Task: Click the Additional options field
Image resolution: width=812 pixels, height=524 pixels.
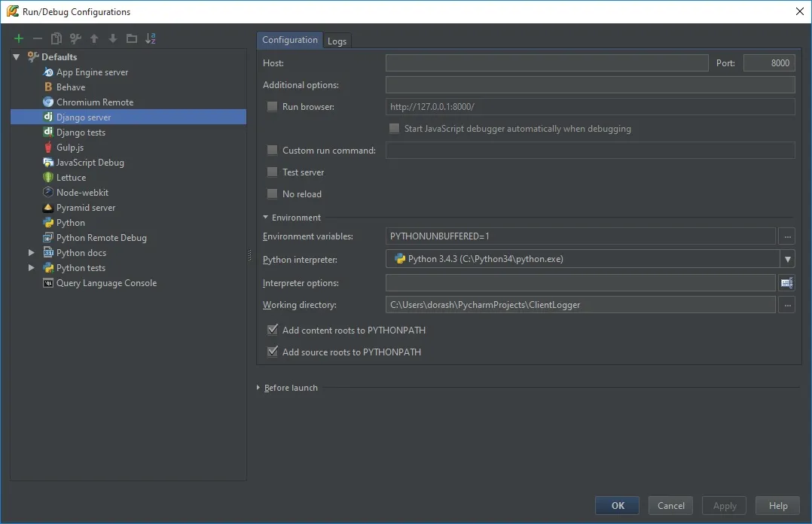Action: (591, 85)
